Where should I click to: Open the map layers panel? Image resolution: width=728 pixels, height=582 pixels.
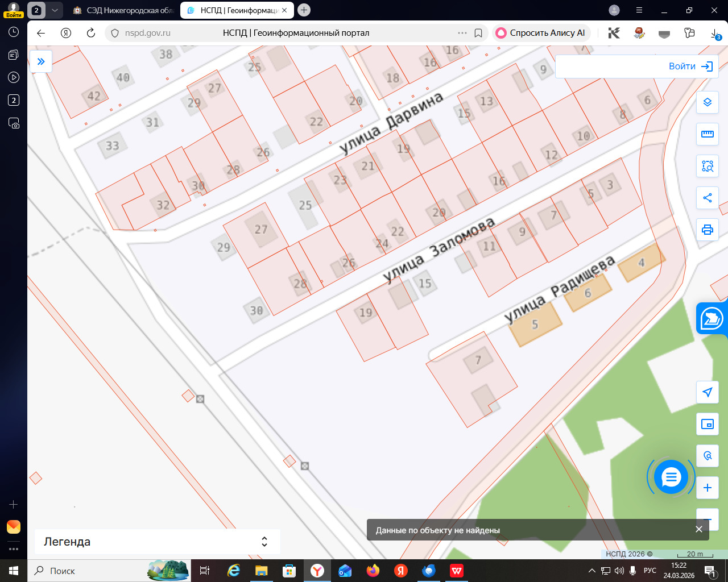click(708, 102)
